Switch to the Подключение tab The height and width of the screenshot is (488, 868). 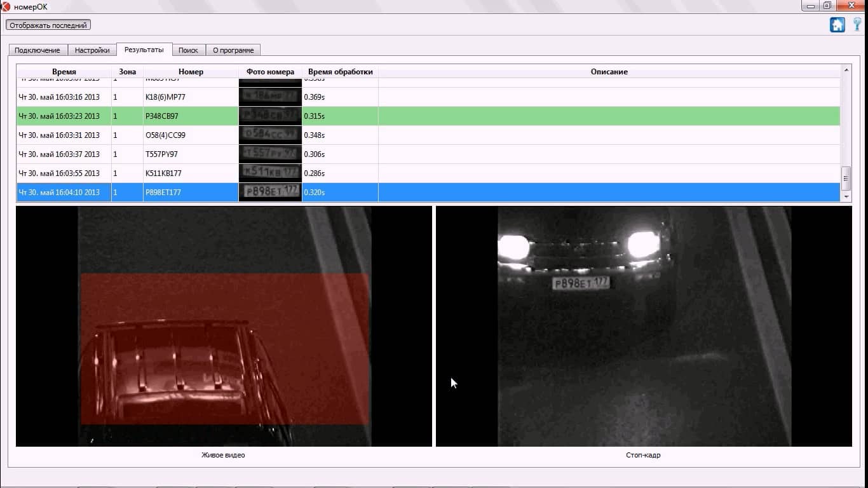coord(37,50)
